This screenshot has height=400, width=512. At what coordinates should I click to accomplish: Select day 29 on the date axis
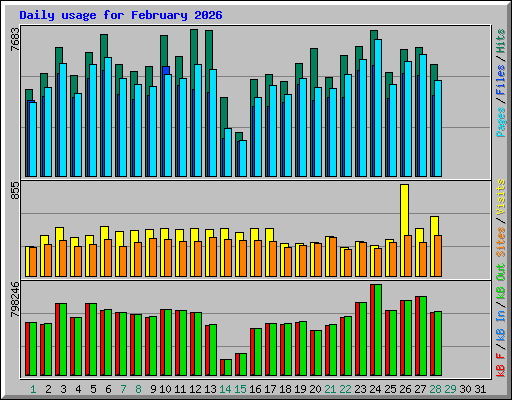[x=450, y=389]
